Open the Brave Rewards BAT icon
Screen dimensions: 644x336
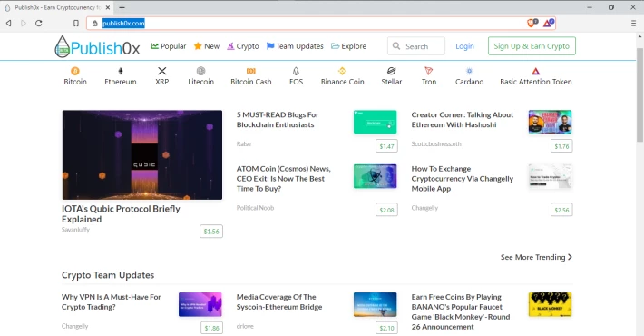point(548,23)
